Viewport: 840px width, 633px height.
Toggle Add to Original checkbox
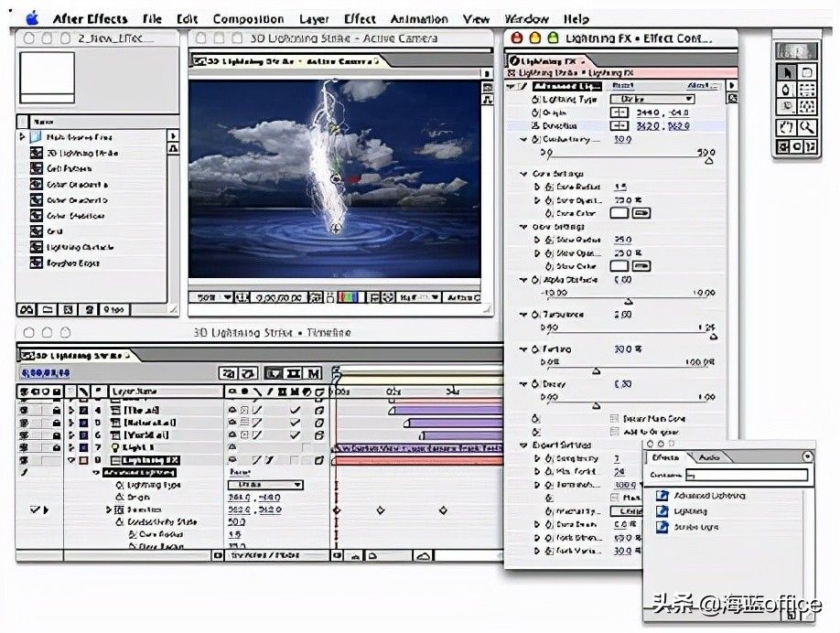[615, 432]
